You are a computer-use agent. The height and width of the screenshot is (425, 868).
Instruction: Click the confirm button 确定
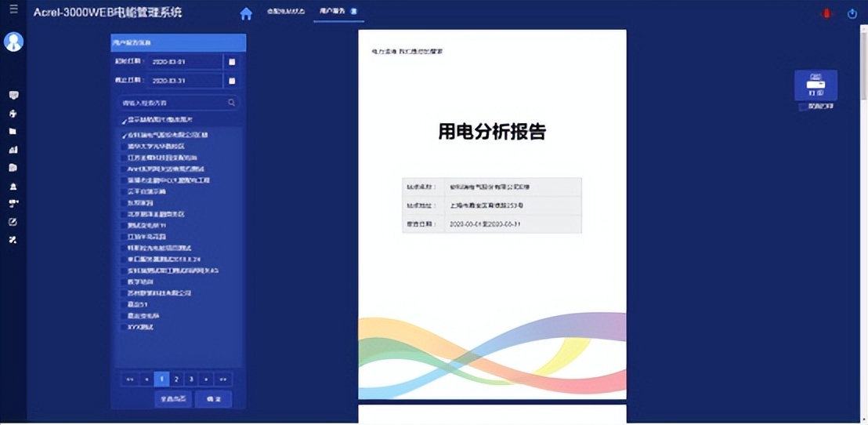pyautogui.click(x=213, y=399)
